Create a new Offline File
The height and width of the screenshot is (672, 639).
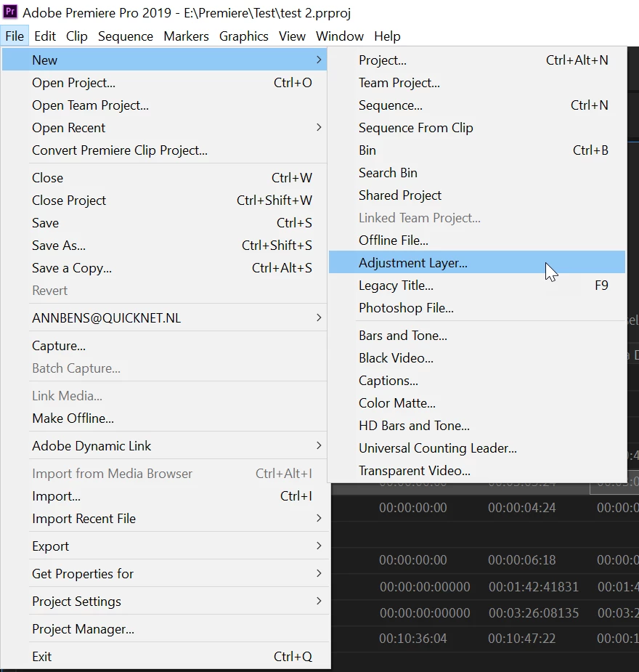[476, 240]
